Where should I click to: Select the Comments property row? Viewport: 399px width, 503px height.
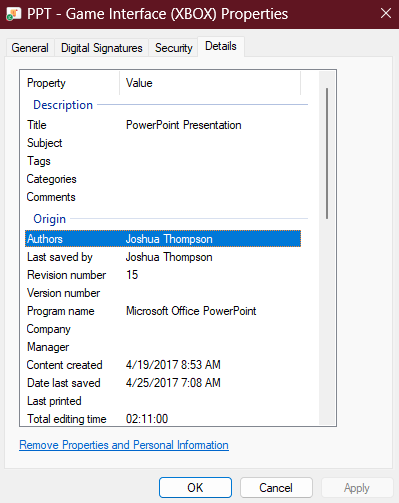[x=163, y=197]
